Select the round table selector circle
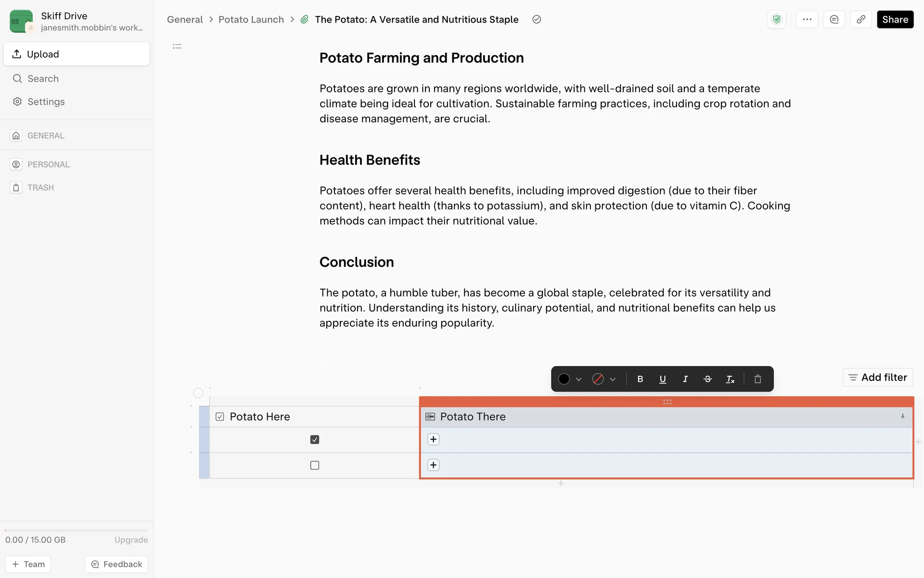 (x=198, y=393)
